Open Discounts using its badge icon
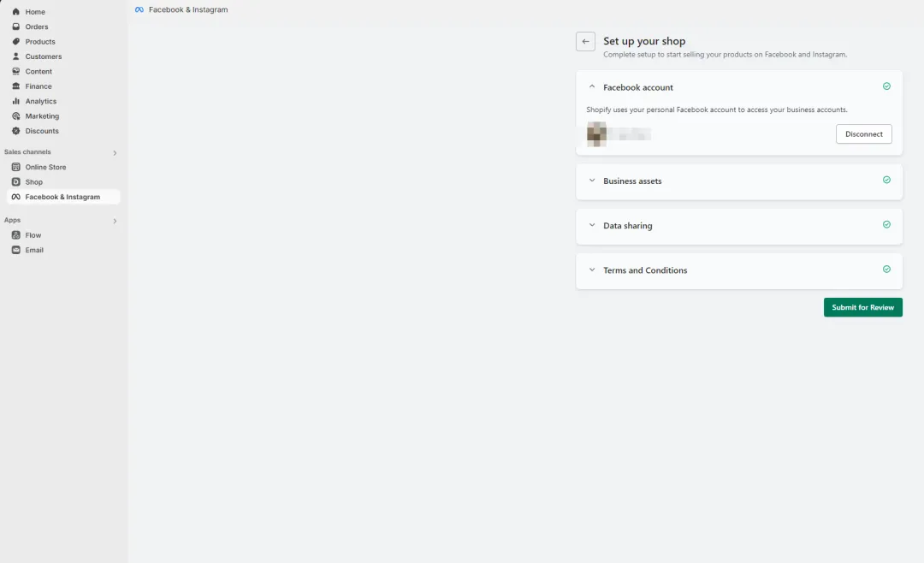This screenshot has height=563, width=924. pyautogui.click(x=16, y=131)
